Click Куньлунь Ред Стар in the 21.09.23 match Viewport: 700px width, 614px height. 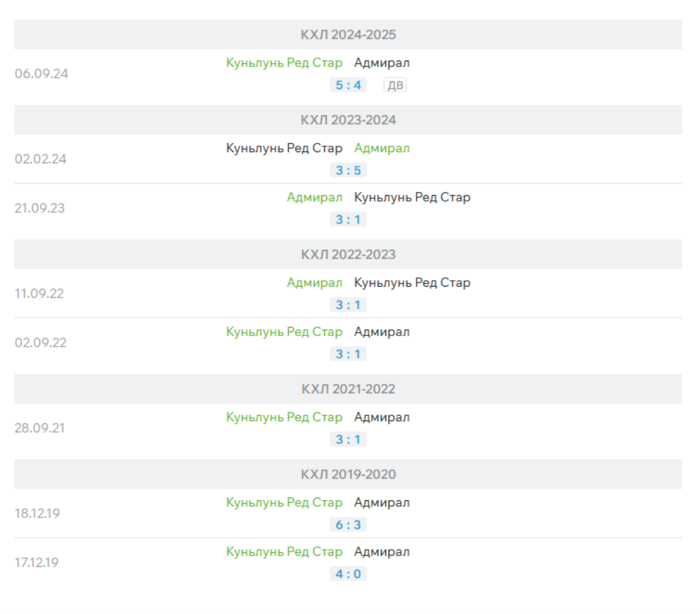412,197
